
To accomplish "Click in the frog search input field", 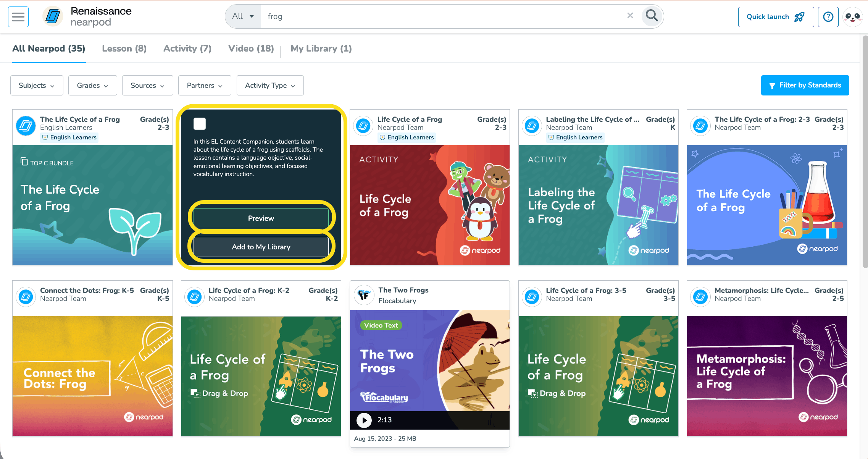I will 443,16.
